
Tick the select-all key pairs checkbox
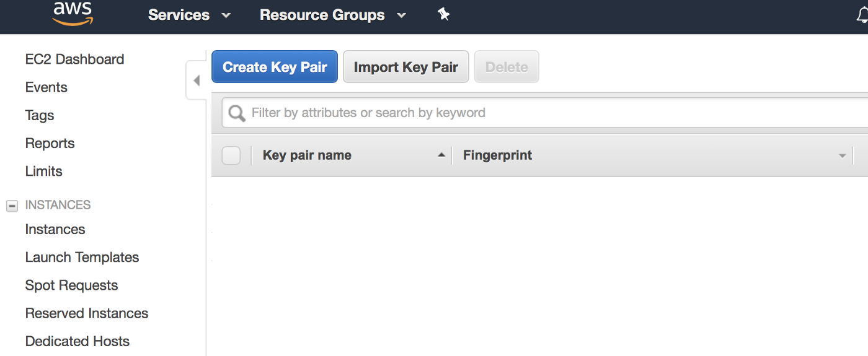[231, 155]
